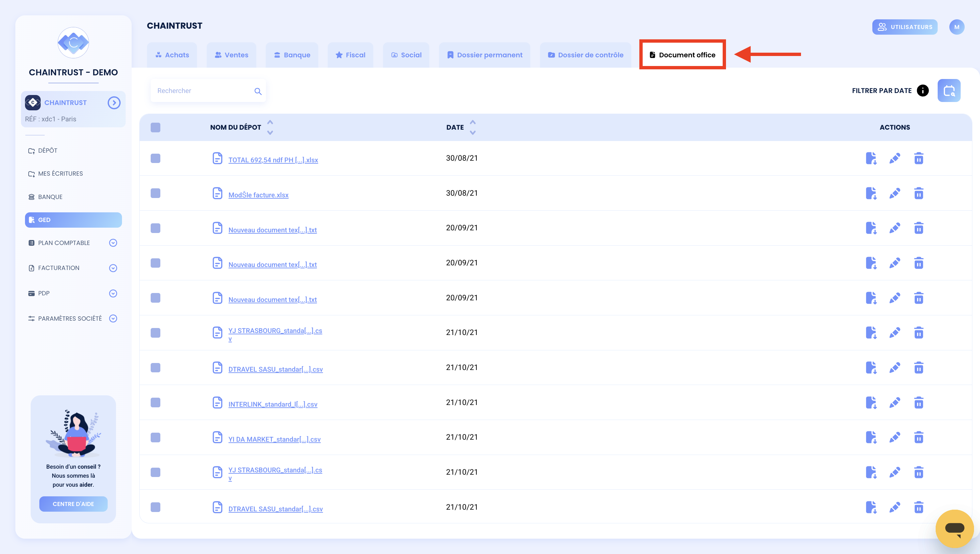The height and width of the screenshot is (554, 980).
Task: Open the Utilisateurs button
Action: (x=905, y=27)
